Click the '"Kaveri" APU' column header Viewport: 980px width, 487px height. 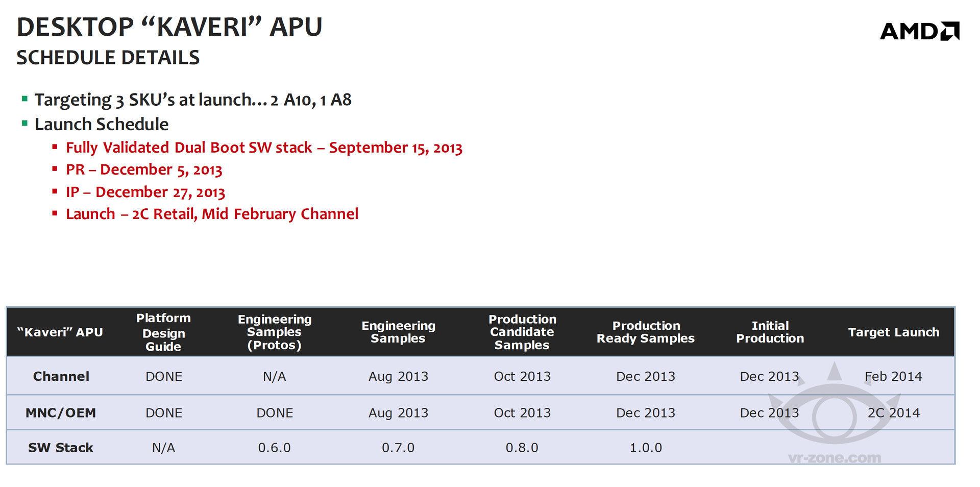click(x=60, y=332)
